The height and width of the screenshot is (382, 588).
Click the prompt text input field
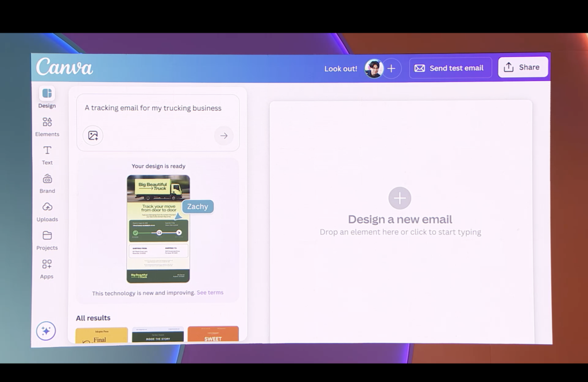tap(153, 108)
